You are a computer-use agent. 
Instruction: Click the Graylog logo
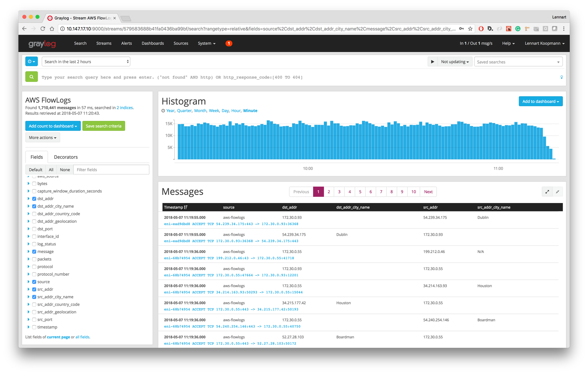[42, 44]
